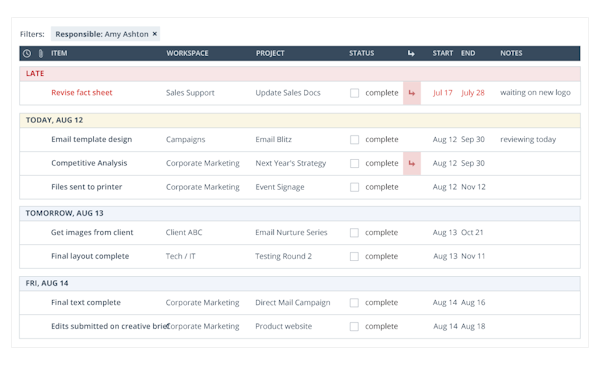Open dependency arrow for Revise fact sheet
This screenshot has height=365, width=600.
[412, 93]
